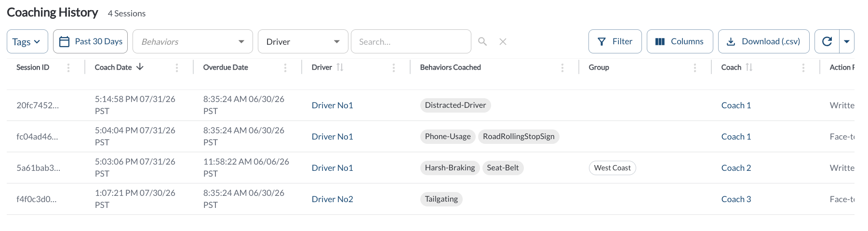Click the 4 Sessions count label
This screenshot has height=231, width=868.
tap(127, 13)
